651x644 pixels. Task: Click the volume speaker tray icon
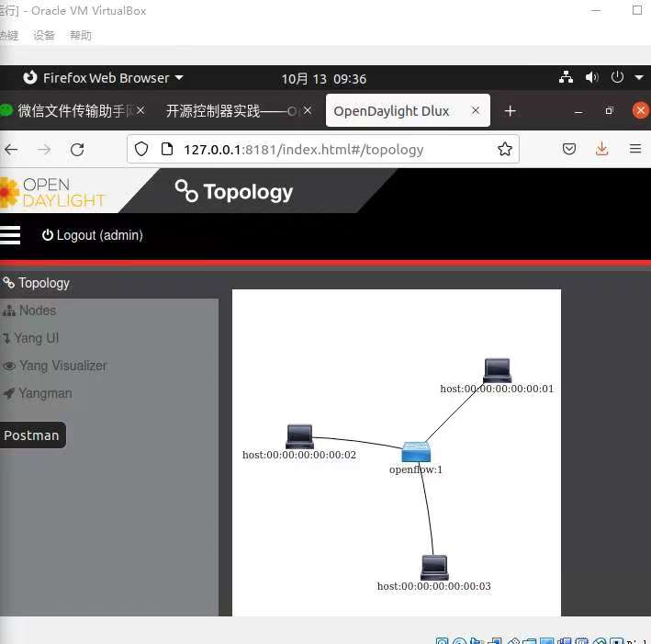pos(591,77)
